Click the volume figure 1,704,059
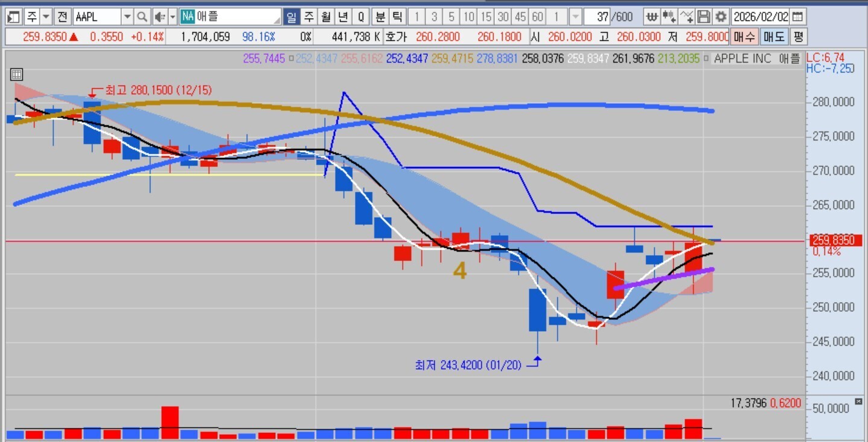The width and height of the screenshot is (868, 442). (206, 37)
